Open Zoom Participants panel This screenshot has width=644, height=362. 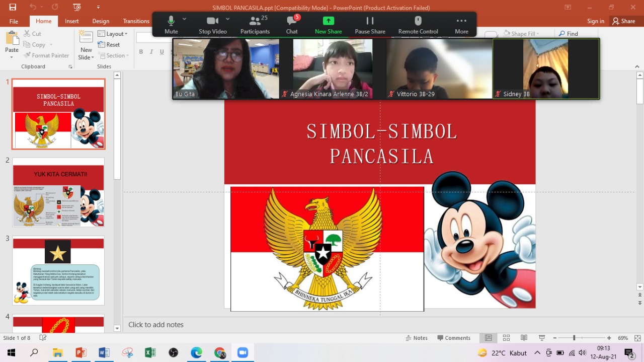(x=255, y=25)
